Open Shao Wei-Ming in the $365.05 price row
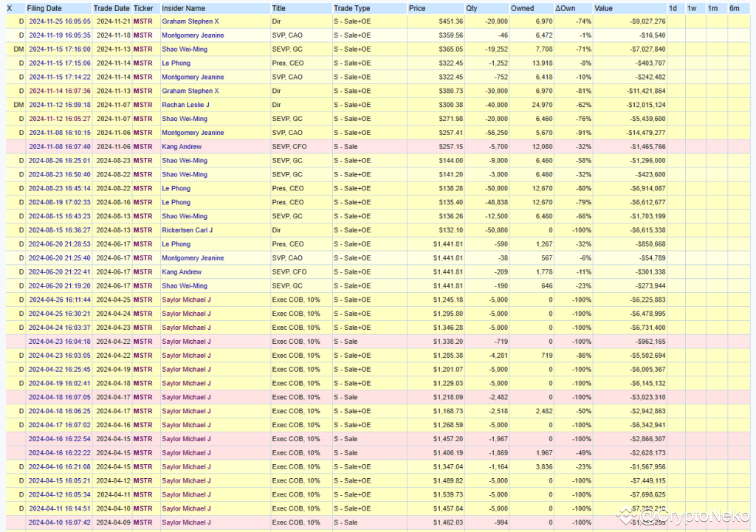 click(x=185, y=49)
